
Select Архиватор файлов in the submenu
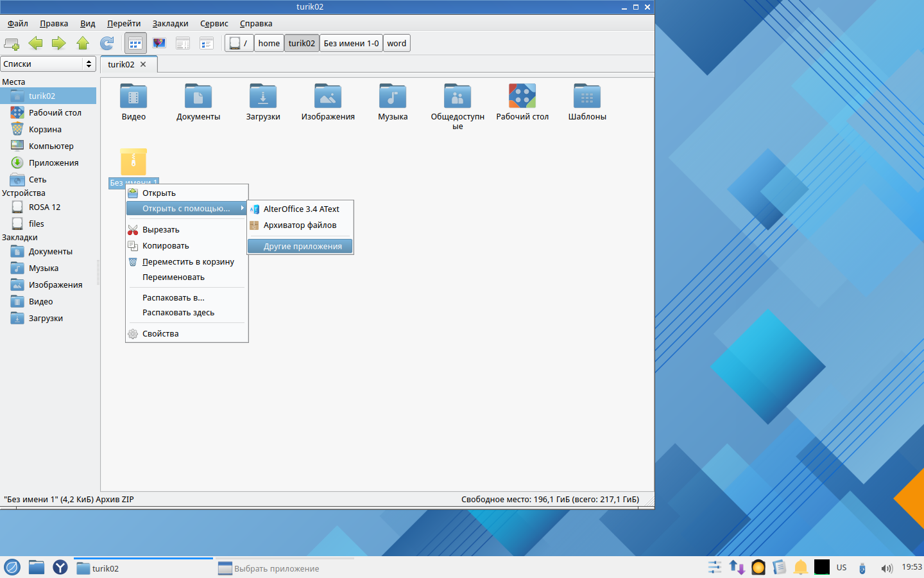[300, 225]
